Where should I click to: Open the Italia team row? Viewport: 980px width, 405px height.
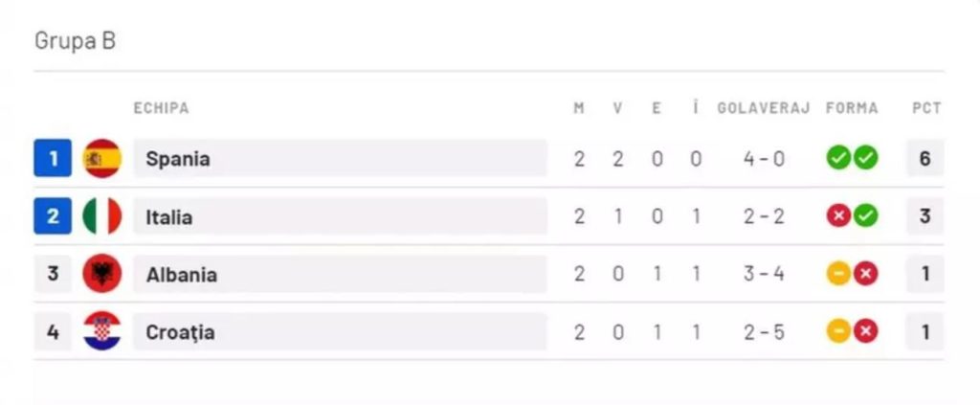[489, 216]
